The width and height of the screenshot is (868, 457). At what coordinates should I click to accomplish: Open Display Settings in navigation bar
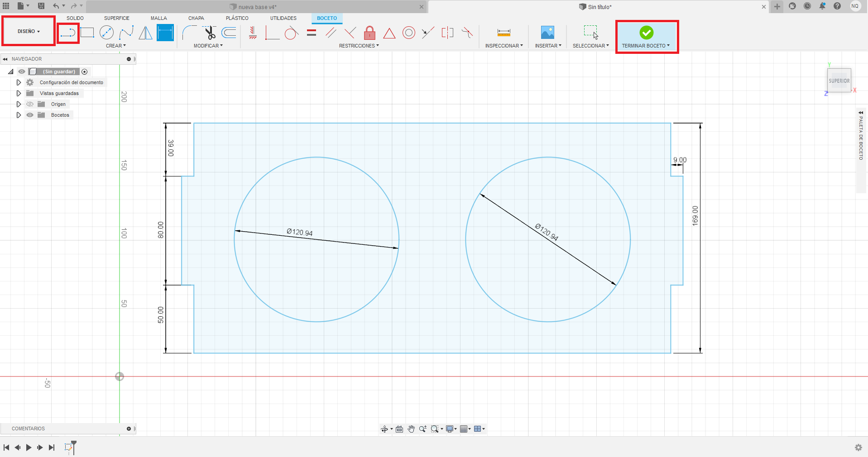pyautogui.click(x=450, y=429)
